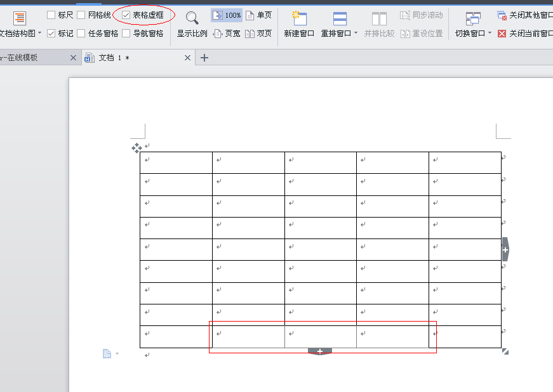Click 关闭当前窗口 close current window
553x392 pixels.
[x=525, y=34]
